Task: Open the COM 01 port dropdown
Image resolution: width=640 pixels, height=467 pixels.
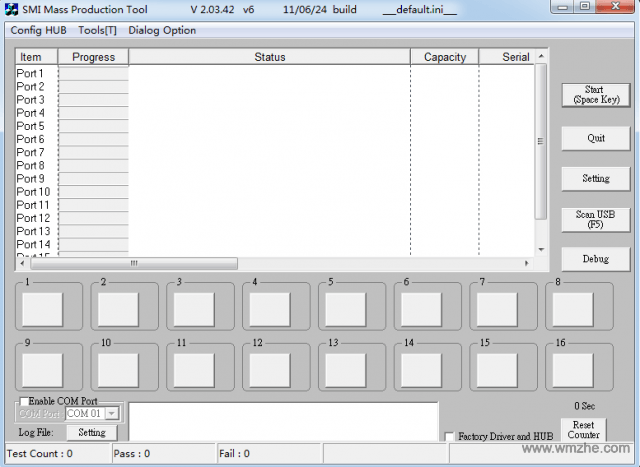Action: [x=111, y=413]
